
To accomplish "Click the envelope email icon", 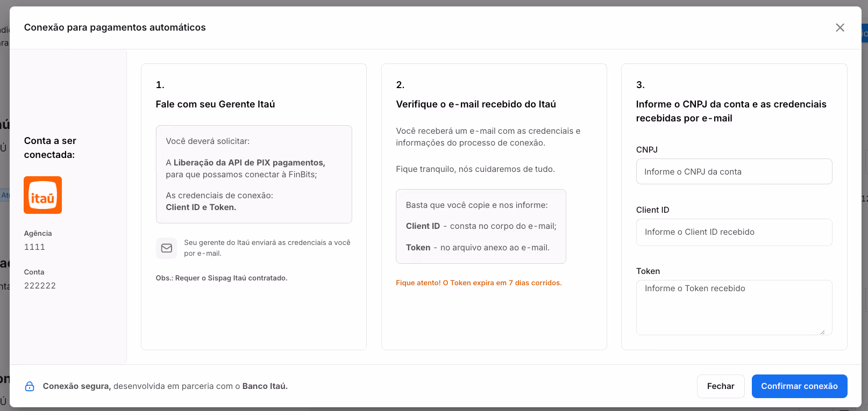I will coord(167,248).
